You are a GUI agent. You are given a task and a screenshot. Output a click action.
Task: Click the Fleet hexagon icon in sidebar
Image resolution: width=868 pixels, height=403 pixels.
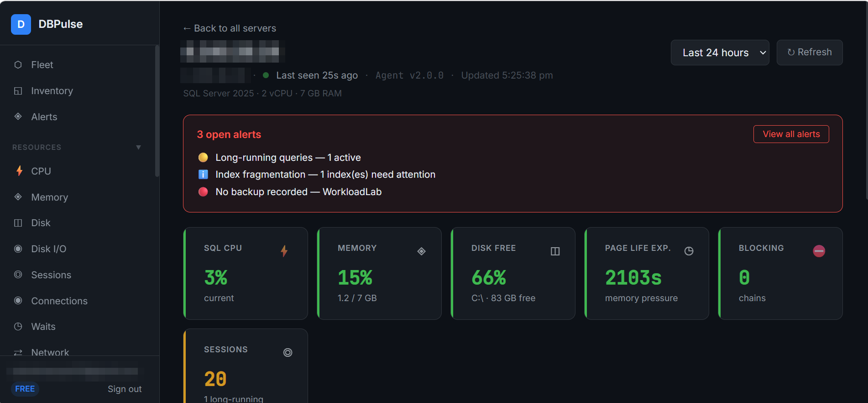tap(18, 65)
